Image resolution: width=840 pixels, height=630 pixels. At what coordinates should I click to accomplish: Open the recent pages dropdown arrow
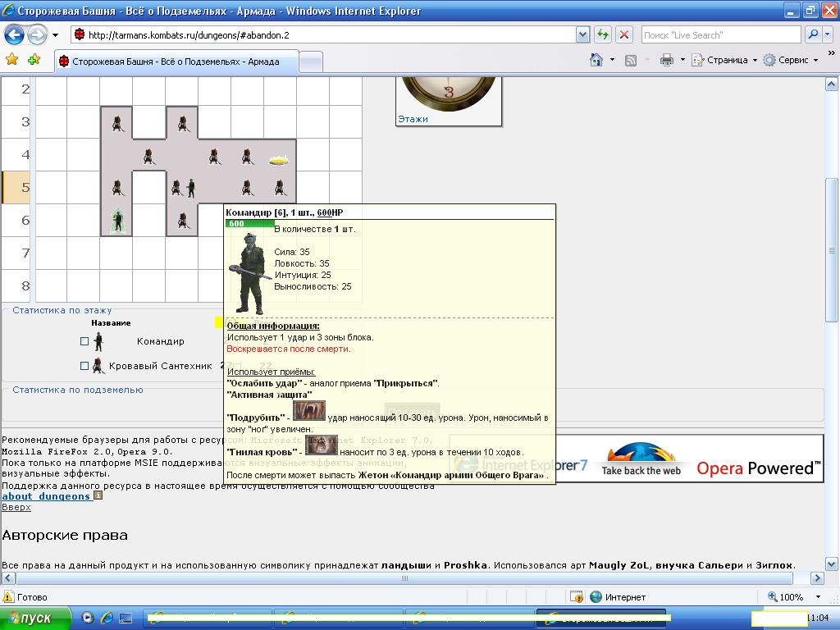[x=55, y=35]
